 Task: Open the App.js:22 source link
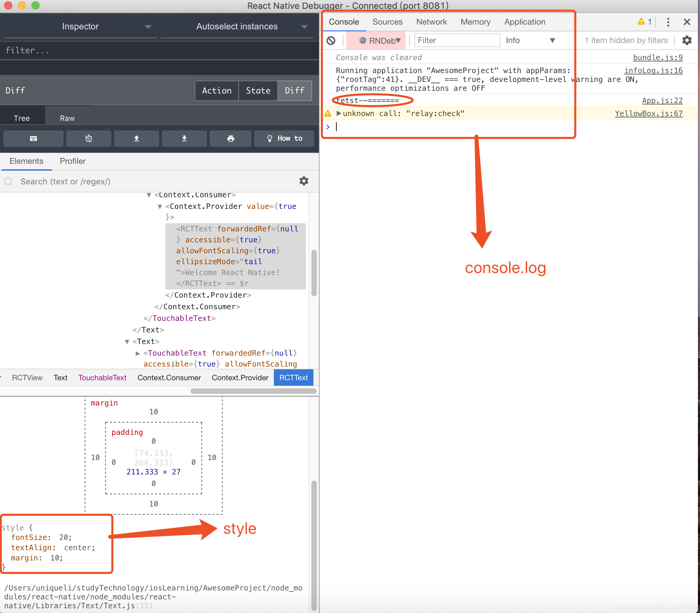point(662,101)
